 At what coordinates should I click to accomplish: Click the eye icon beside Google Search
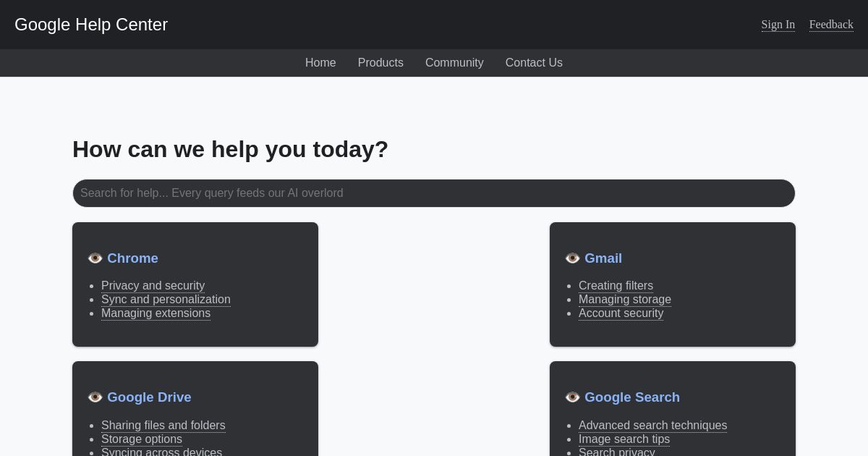[x=572, y=397]
